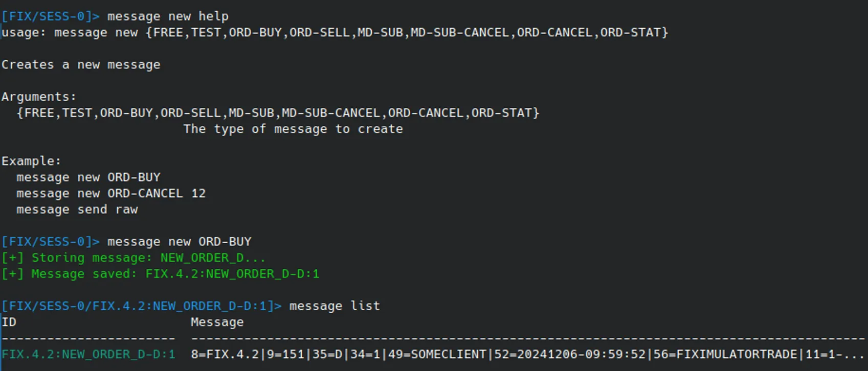Image resolution: width=868 pixels, height=371 pixels.
Task: Click the braced argument list under Arguments
Action: pyautogui.click(x=278, y=113)
